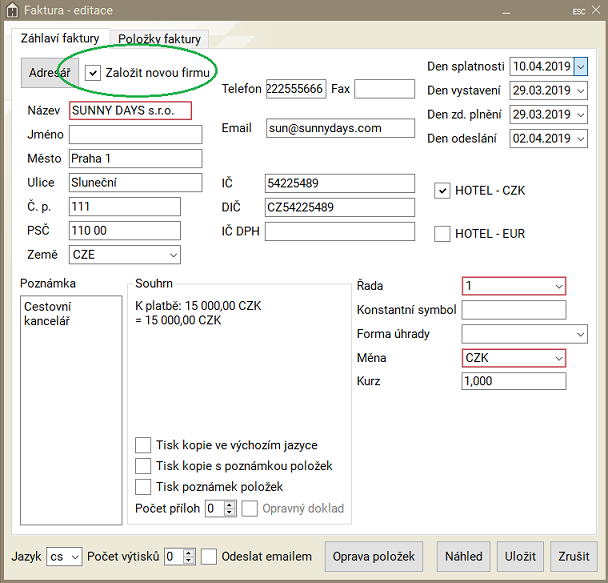This screenshot has height=583, width=608.
Task: Open the Den splatnosti date dropdown
Action: coord(580,67)
